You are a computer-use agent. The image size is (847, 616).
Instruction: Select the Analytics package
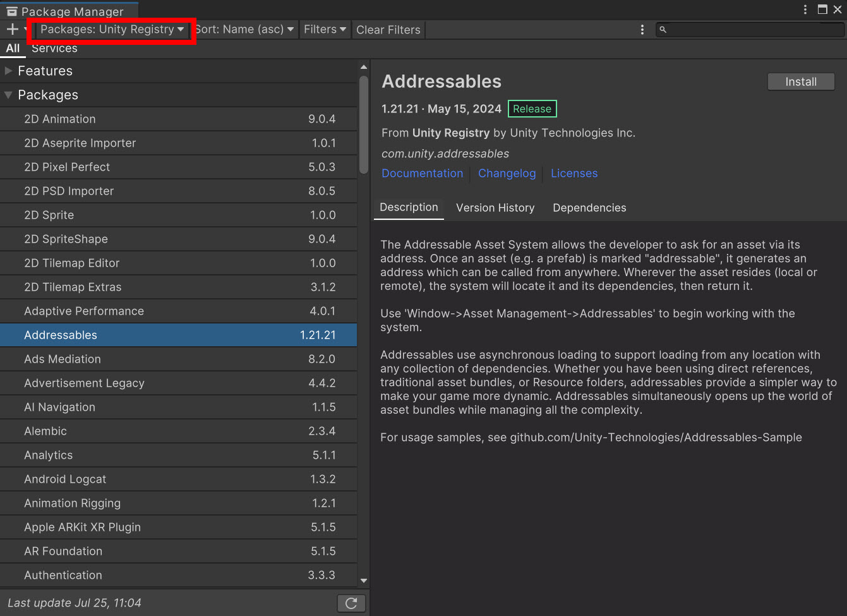pos(179,455)
